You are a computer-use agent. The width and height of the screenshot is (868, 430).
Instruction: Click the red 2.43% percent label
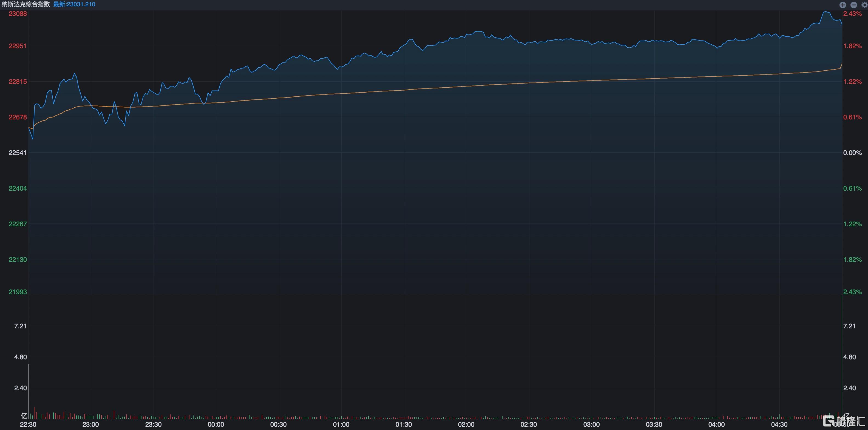[x=852, y=14]
